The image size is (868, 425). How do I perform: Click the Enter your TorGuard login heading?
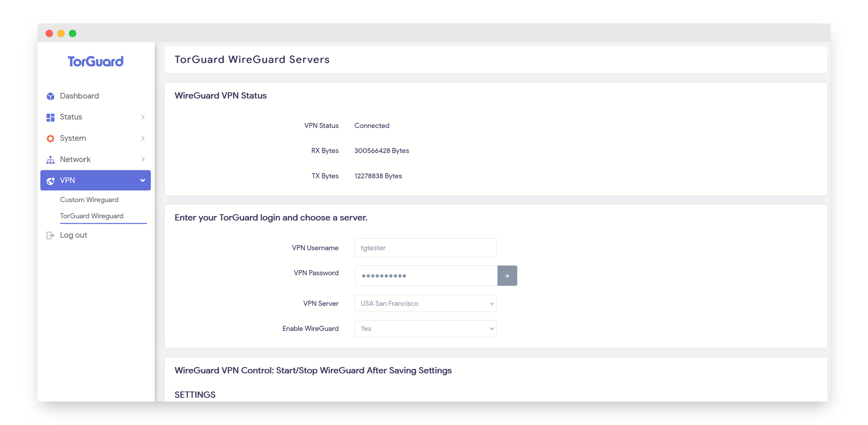271,218
